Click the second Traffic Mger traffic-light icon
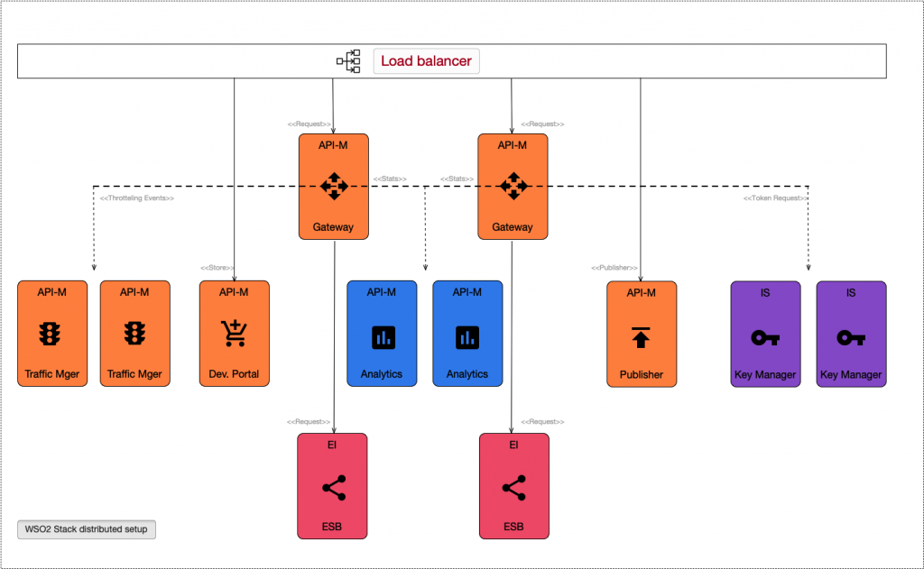This screenshot has width=924, height=569. pyautogui.click(x=135, y=334)
